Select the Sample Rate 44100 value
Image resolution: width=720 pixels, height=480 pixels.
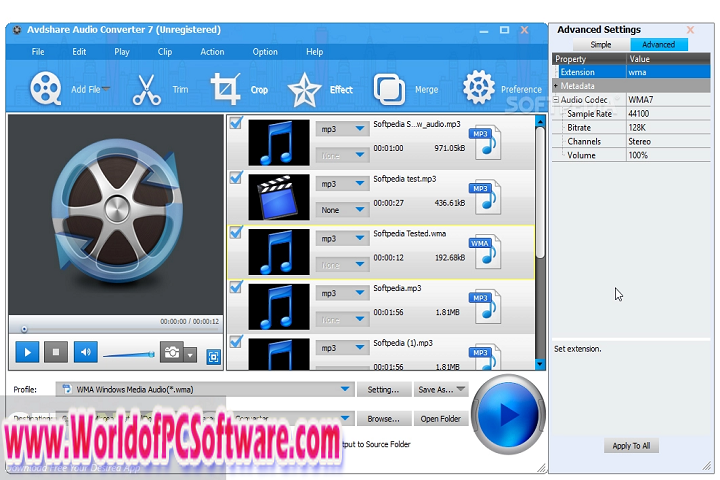click(x=668, y=113)
